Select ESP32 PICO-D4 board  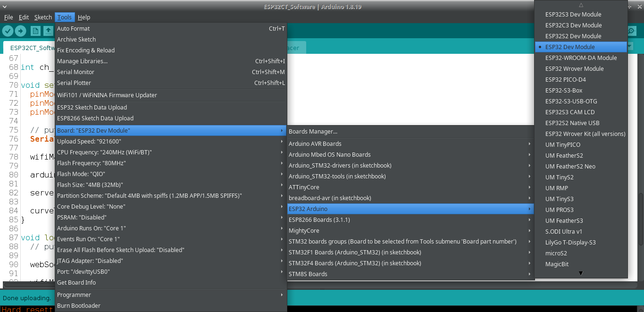581,79
